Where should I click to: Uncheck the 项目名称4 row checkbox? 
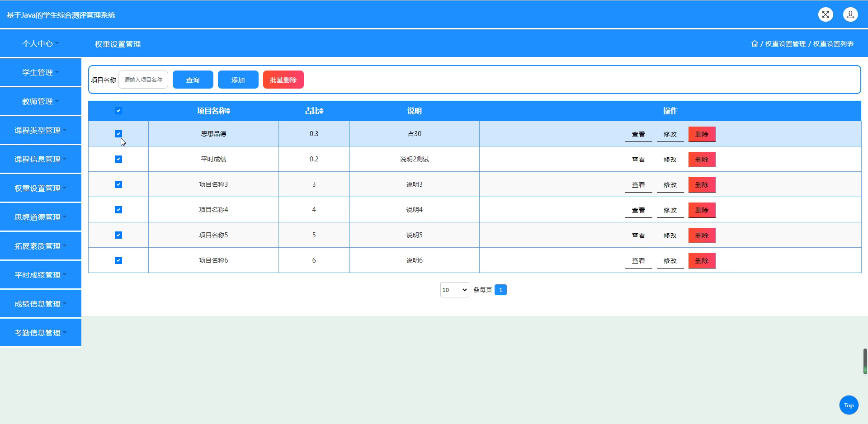pos(118,210)
